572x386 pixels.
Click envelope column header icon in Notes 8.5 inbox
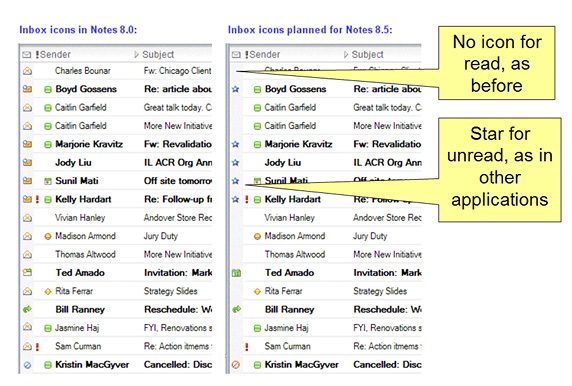tap(236, 55)
